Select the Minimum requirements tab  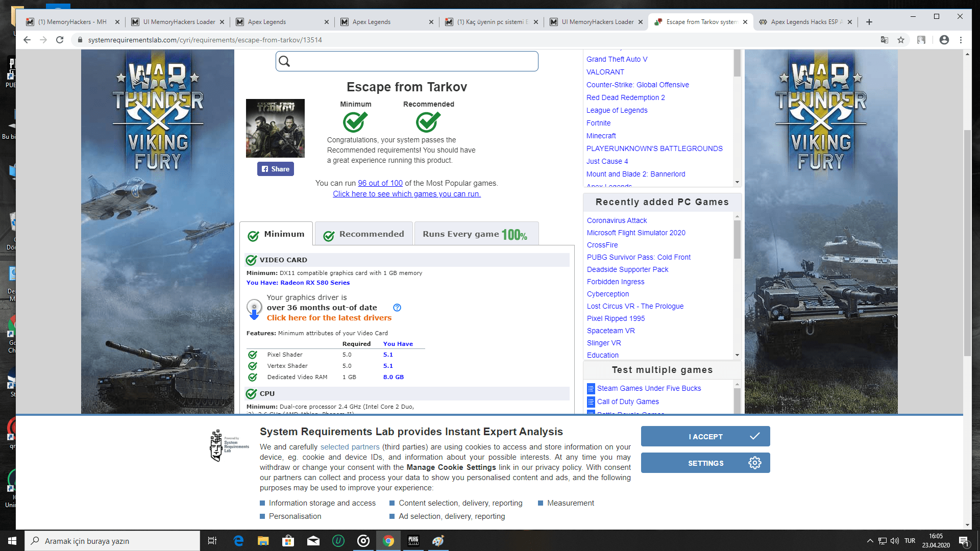click(x=276, y=234)
